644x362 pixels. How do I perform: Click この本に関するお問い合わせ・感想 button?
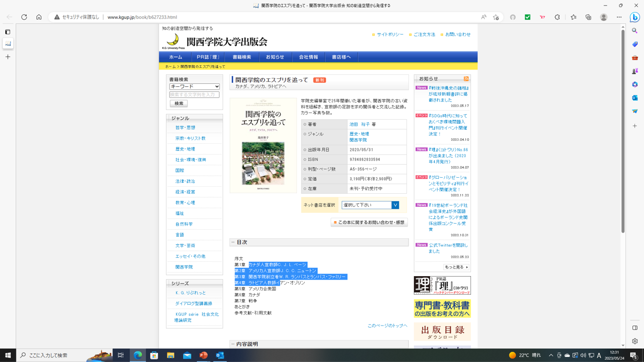coord(369,222)
